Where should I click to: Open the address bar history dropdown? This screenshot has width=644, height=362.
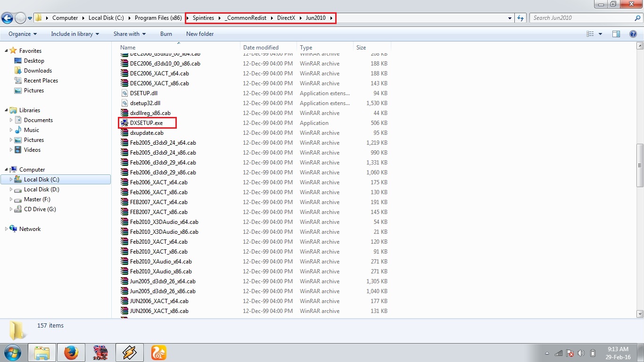[x=510, y=18]
